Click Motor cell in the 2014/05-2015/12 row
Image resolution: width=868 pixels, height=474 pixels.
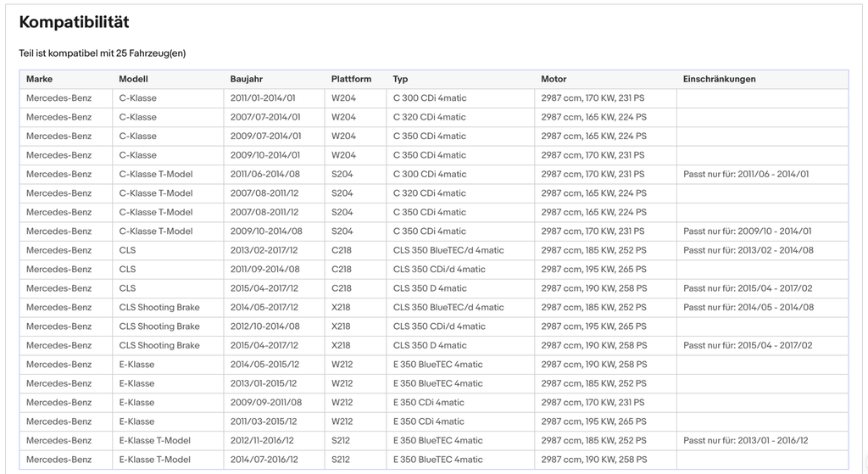(x=594, y=365)
